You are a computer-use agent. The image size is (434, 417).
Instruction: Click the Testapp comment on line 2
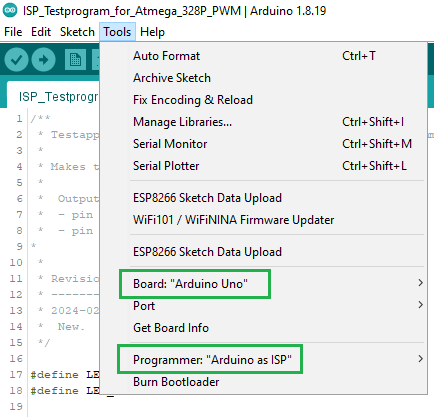coord(75,135)
